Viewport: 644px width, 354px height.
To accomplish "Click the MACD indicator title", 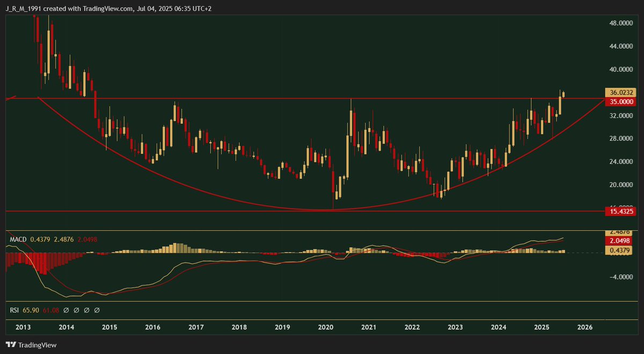I will 18,239.
